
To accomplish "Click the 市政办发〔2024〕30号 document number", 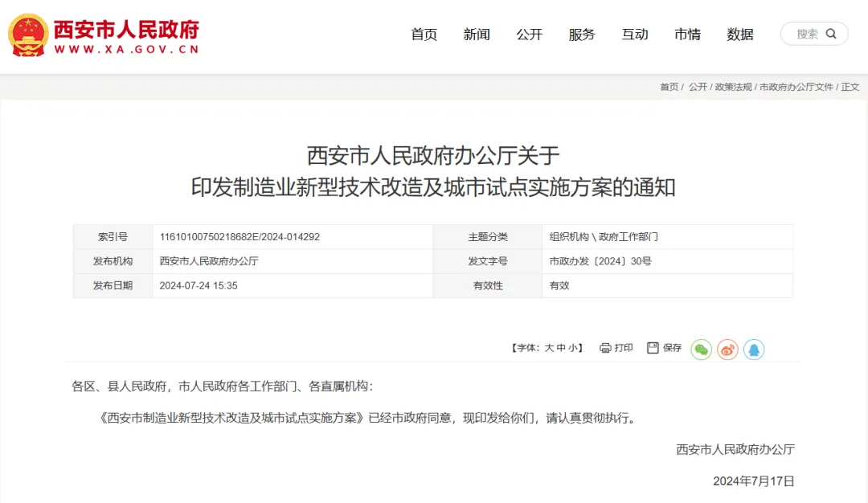I will pyautogui.click(x=600, y=261).
